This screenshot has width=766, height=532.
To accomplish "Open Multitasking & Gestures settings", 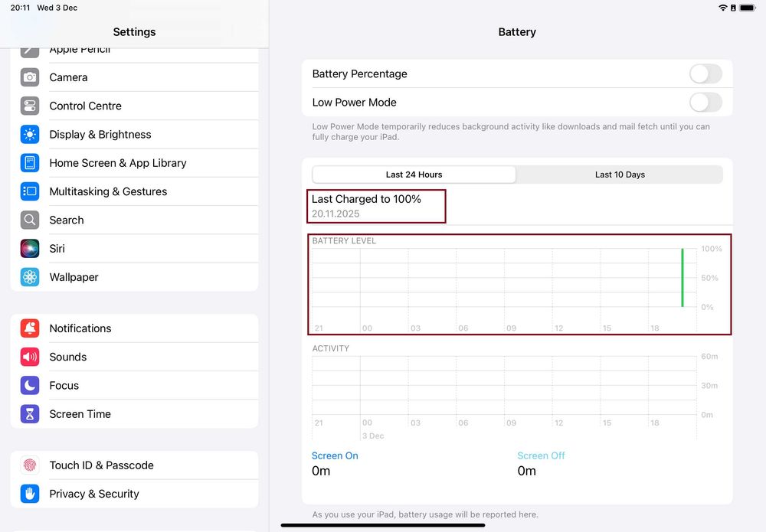I will coord(134,191).
